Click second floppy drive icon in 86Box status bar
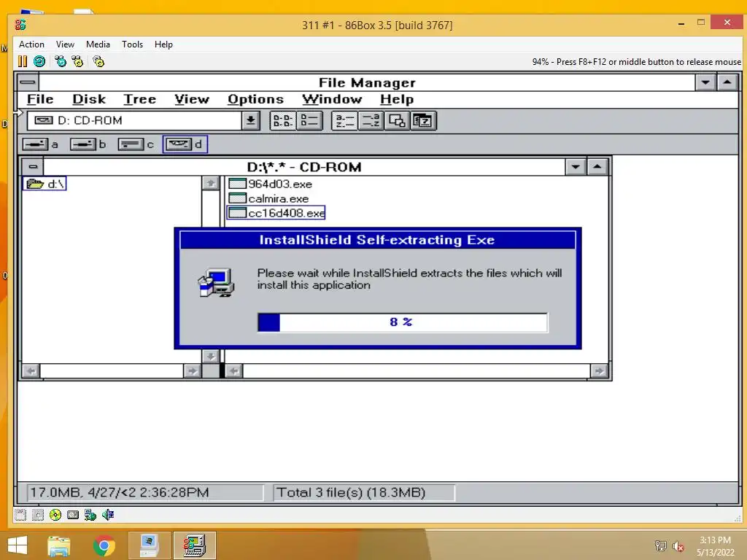The image size is (747, 560). coord(38,515)
